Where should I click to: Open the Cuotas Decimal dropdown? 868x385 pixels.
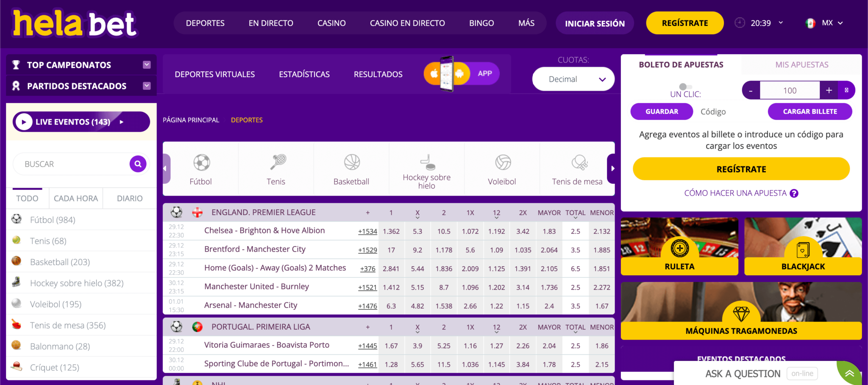573,79
